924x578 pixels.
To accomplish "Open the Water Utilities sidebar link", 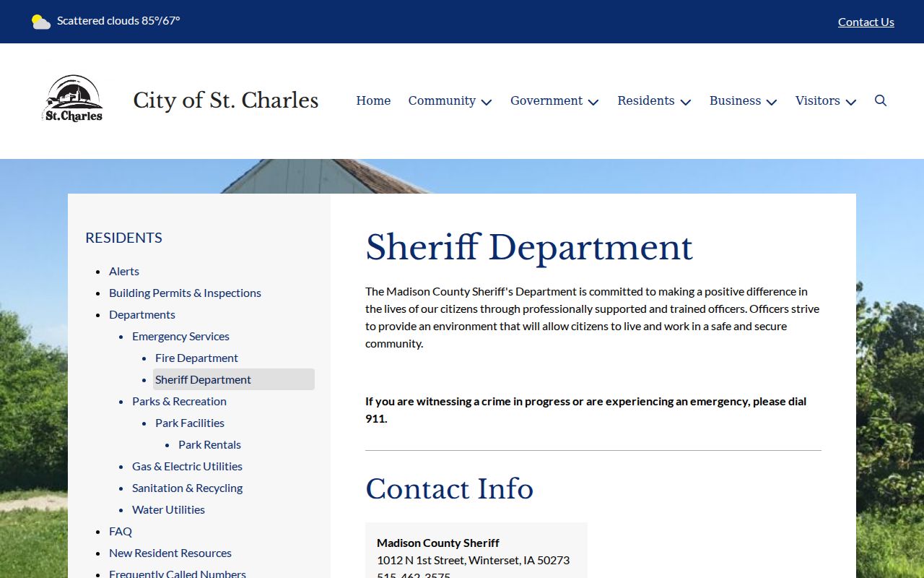I will point(168,509).
